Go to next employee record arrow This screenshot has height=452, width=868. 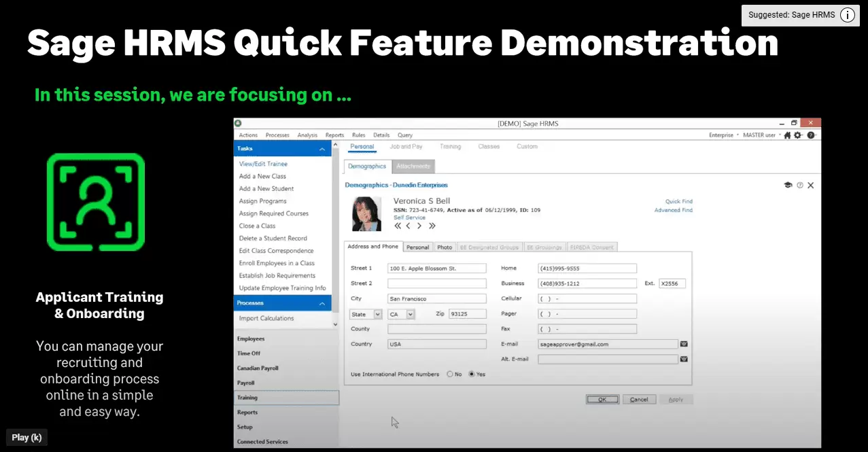(x=419, y=226)
